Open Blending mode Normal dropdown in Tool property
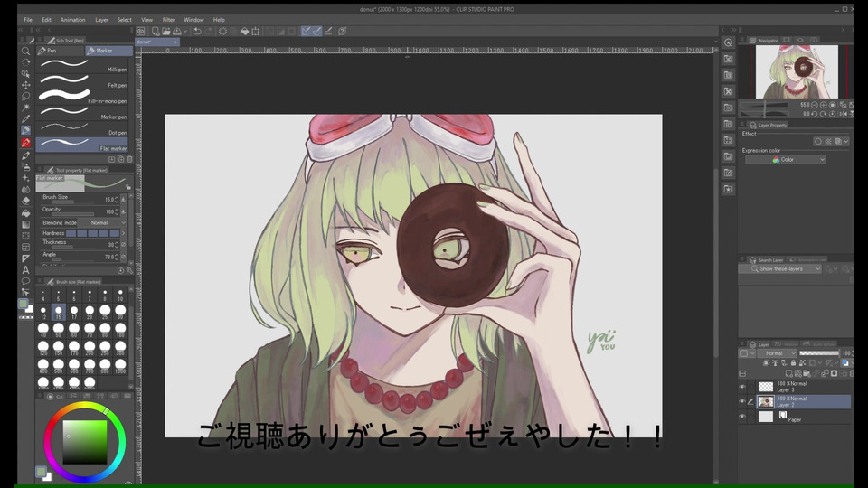The image size is (868, 488). (102, 222)
